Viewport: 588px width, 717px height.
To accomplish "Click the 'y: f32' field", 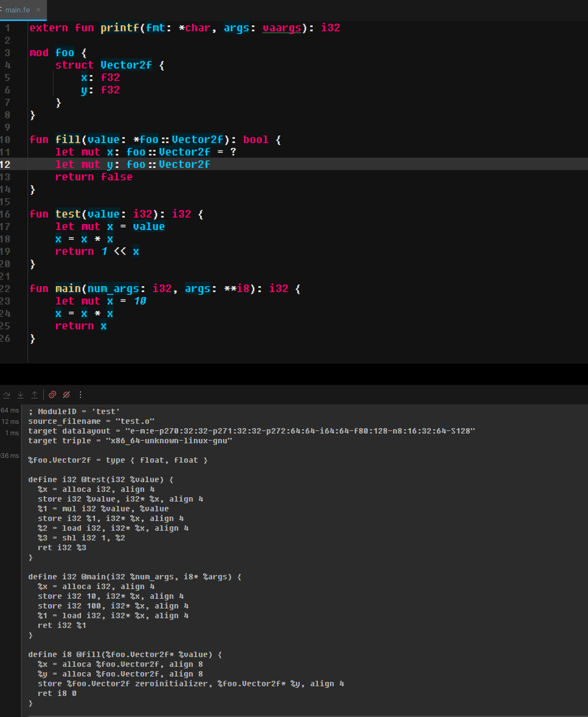I will point(100,90).
